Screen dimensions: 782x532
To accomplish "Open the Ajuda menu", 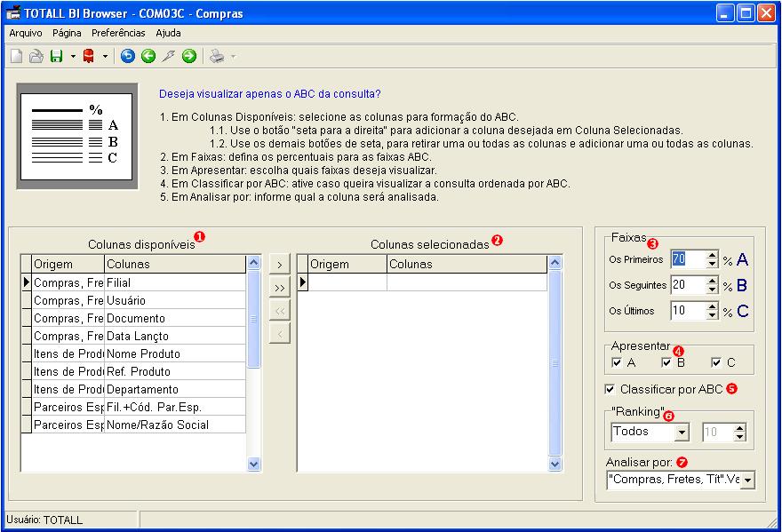I will coord(168,33).
